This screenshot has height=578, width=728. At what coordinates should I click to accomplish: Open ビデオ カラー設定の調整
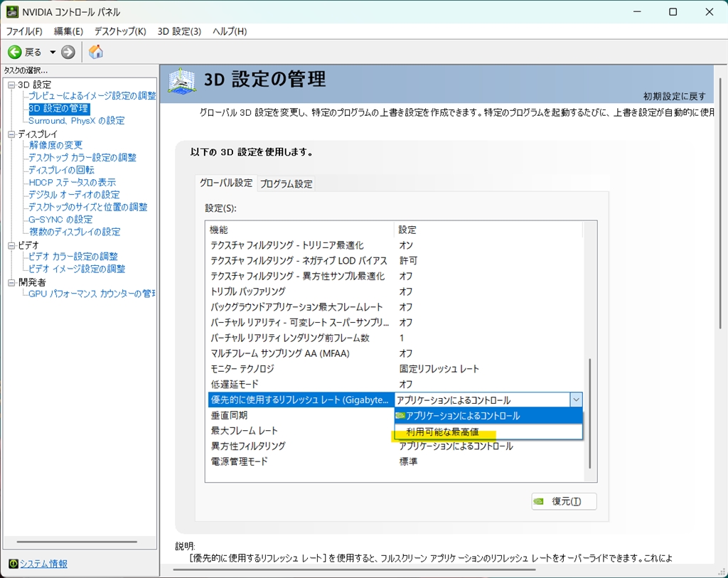pyautogui.click(x=73, y=256)
